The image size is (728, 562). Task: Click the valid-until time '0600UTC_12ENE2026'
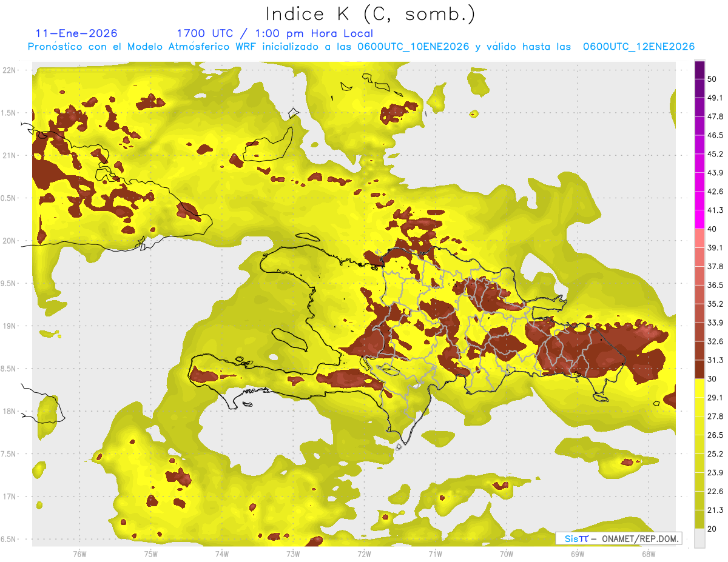(x=639, y=47)
